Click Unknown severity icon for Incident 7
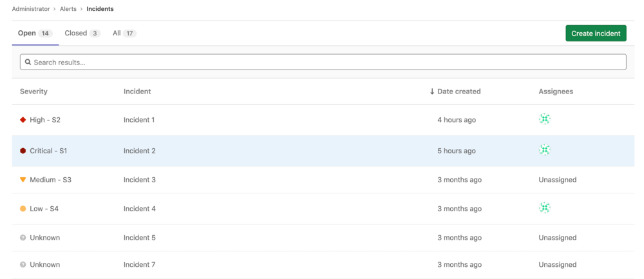The image size is (644, 279). [x=23, y=265]
